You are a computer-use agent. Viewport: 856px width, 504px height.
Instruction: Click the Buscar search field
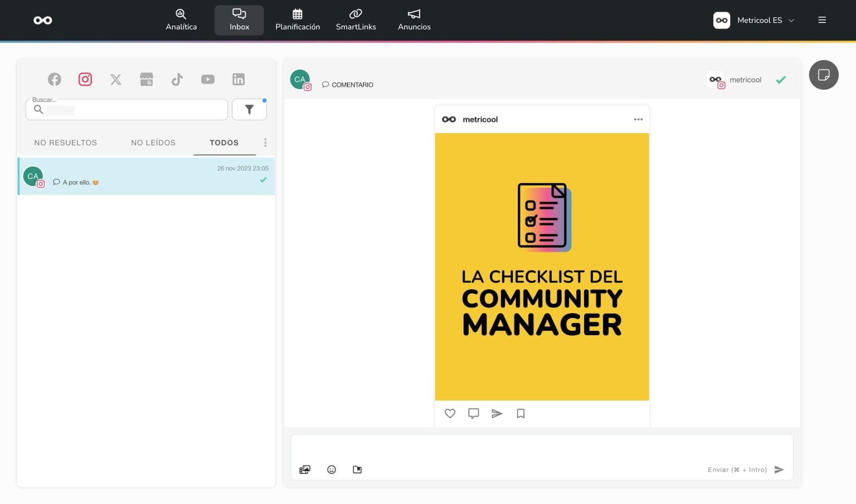pyautogui.click(x=127, y=110)
